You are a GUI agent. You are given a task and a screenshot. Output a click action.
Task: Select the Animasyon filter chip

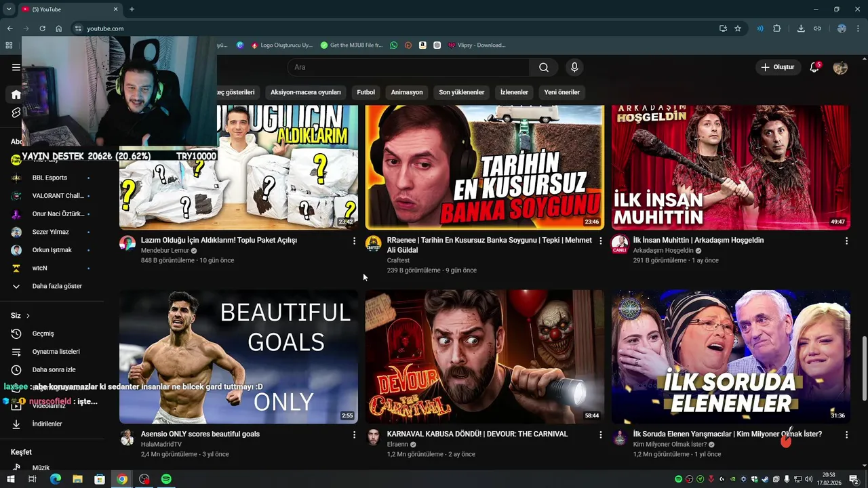click(x=407, y=92)
